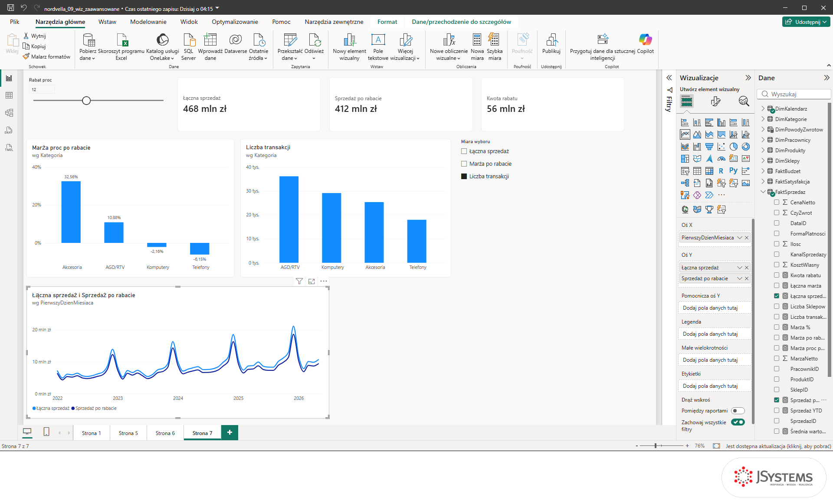The image size is (833, 504).
Task: Open DAX query view in left sidebar
Action: click(x=9, y=130)
